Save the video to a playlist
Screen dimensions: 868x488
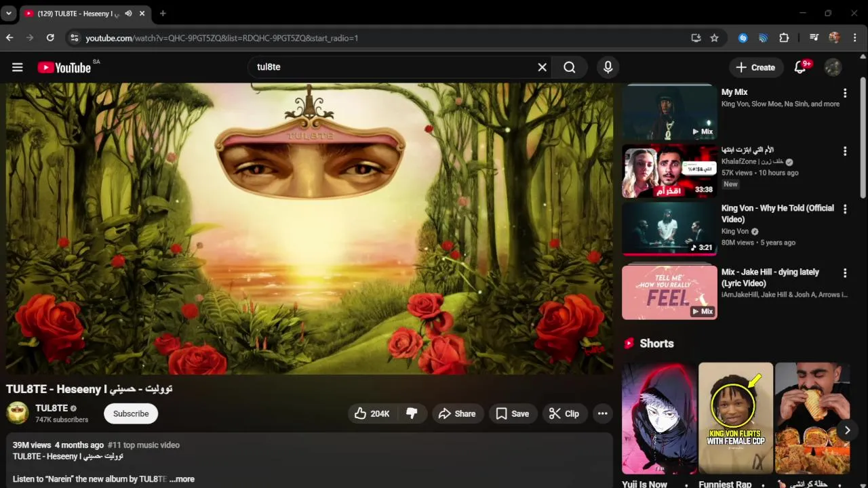512,413
